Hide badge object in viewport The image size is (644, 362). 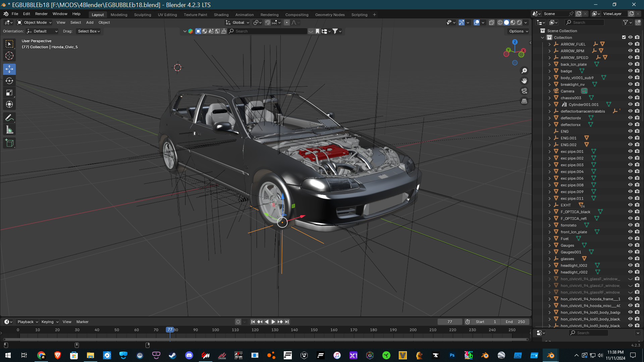tap(630, 71)
